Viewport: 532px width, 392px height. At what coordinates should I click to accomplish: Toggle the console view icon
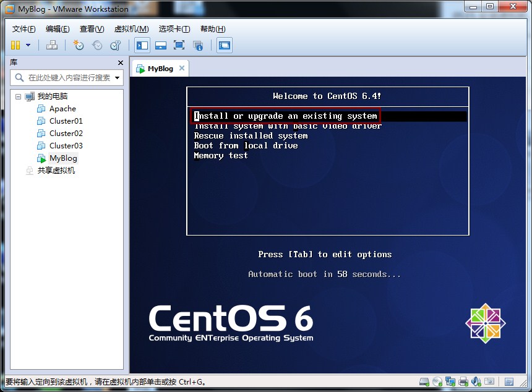click(225, 45)
